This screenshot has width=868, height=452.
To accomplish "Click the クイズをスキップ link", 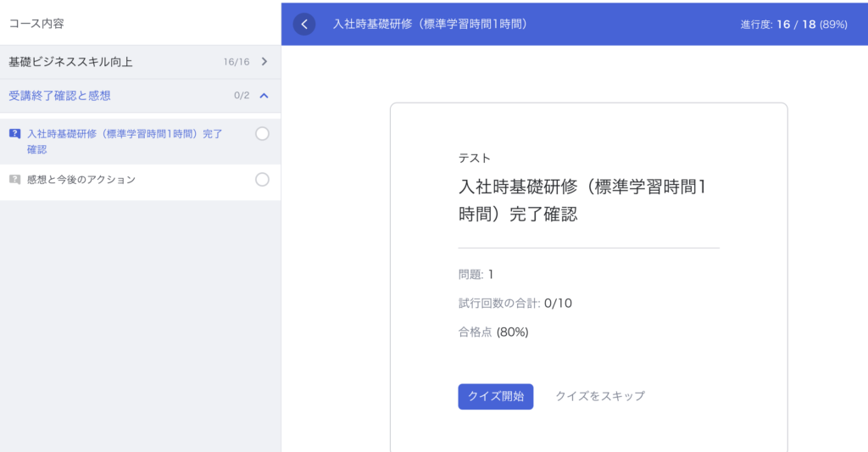I will point(600,396).
